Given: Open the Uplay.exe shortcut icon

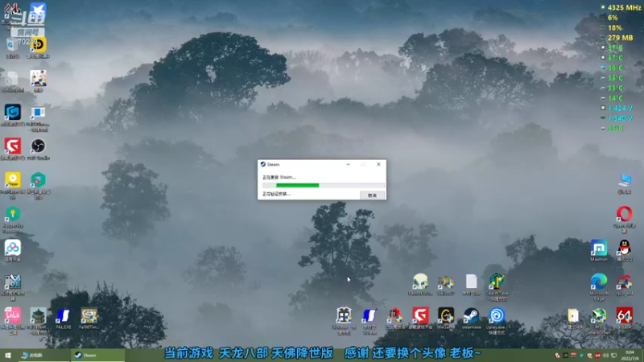Looking at the screenshot, I should 497,319.
